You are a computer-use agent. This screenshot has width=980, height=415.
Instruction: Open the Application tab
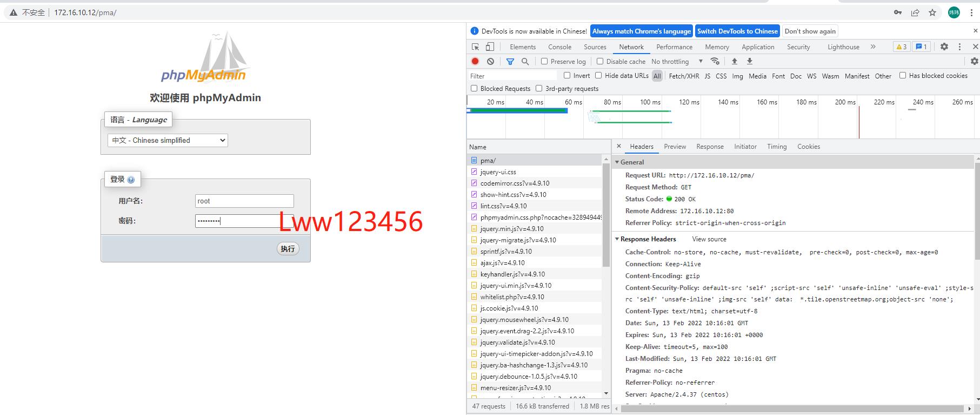(758, 47)
